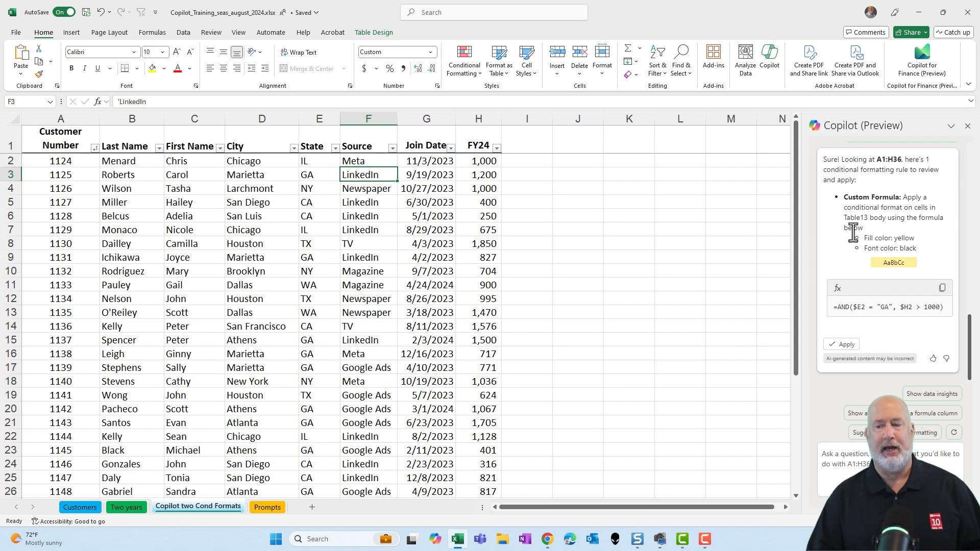Open Cell Styles

(x=526, y=60)
